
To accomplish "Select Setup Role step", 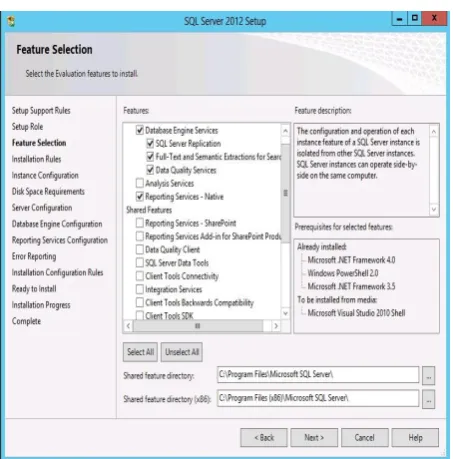I will [27, 127].
